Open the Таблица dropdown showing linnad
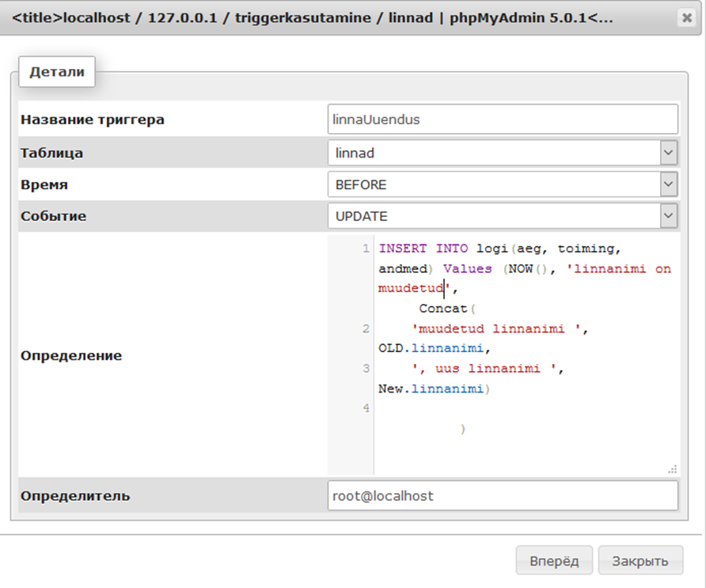 (503, 153)
